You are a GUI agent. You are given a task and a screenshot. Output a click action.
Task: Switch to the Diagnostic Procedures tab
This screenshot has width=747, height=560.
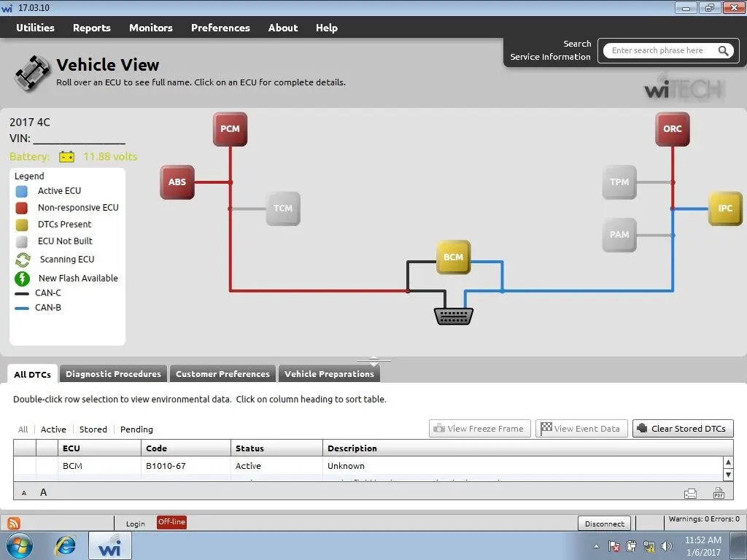tap(113, 374)
